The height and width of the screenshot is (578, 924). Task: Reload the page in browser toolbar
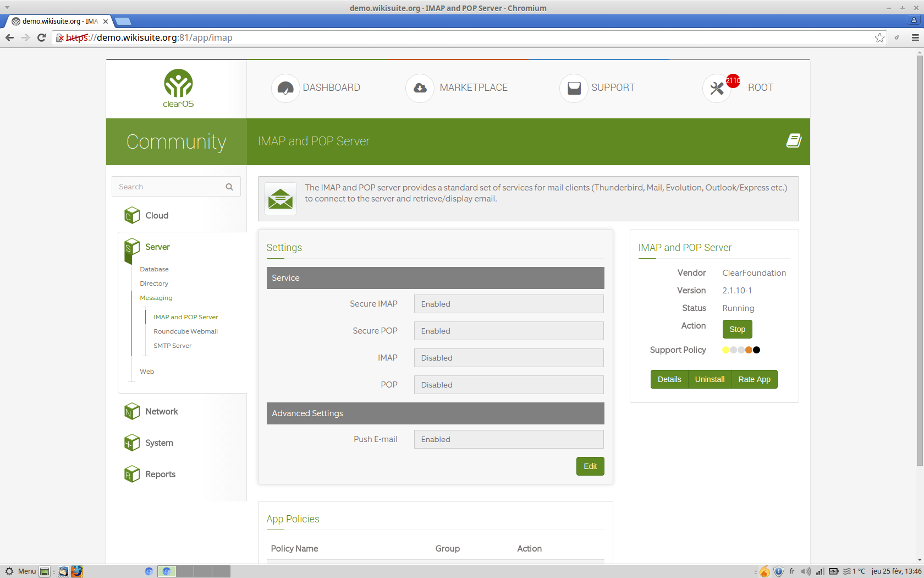pos(41,37)
